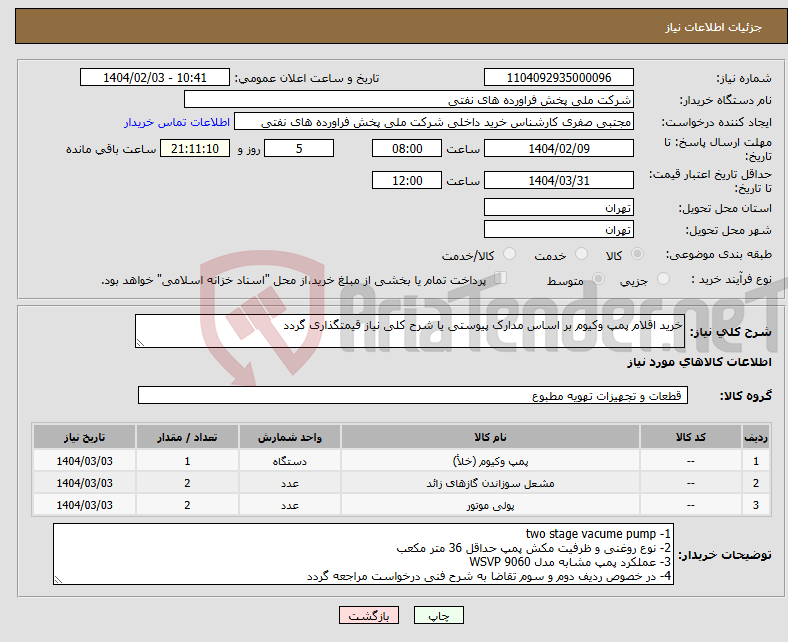Click the گروه کالا field قطعات و تجهیزات تهویه مطبوع
788x642 pixels.
(413, 395)
